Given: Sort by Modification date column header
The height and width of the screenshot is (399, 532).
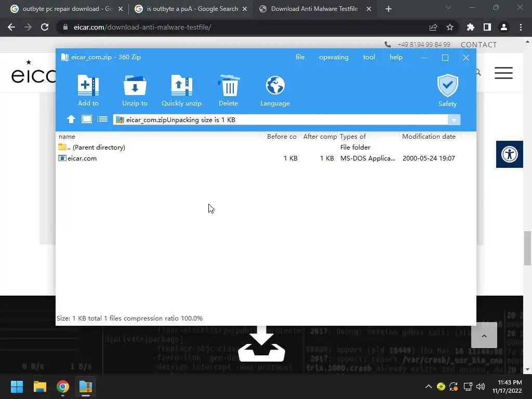Looking at the screenshot, I should click(429, 137).
